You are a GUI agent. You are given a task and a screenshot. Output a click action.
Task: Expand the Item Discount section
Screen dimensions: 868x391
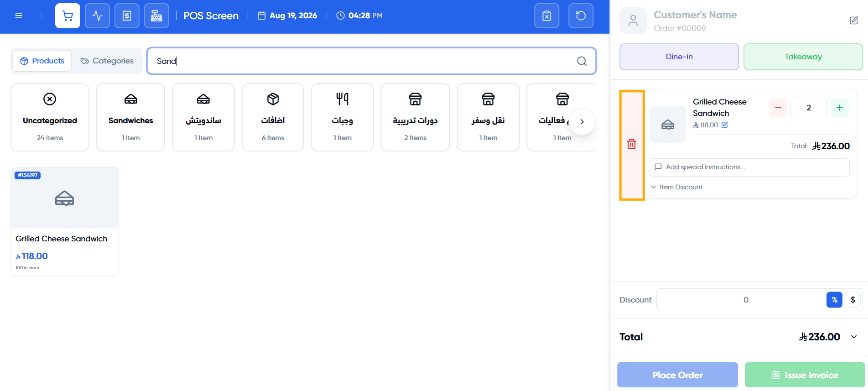[x=676, y=187]
